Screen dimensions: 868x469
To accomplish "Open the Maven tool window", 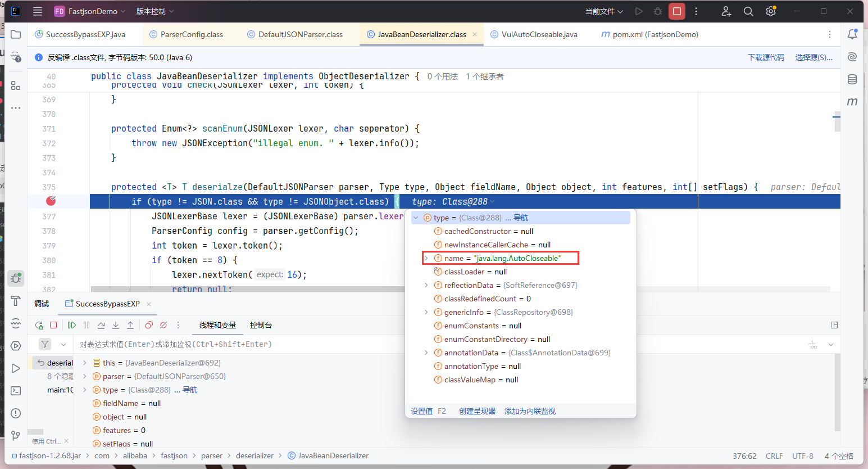I will (852, 102).
